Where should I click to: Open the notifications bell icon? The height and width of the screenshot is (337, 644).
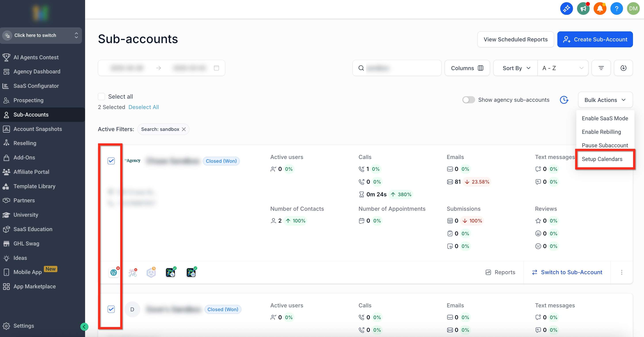coord(600,8)
